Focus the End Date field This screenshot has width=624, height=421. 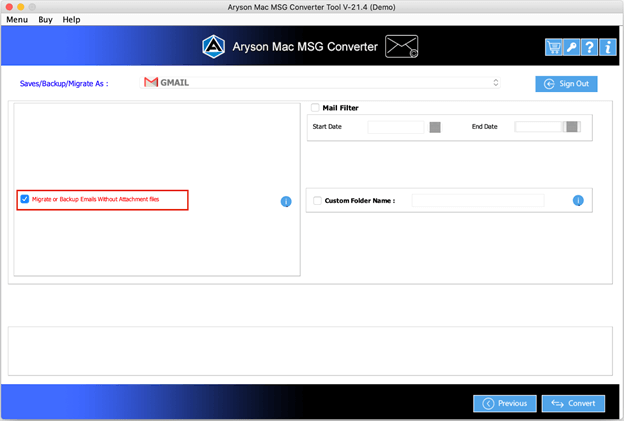[538, 127]
